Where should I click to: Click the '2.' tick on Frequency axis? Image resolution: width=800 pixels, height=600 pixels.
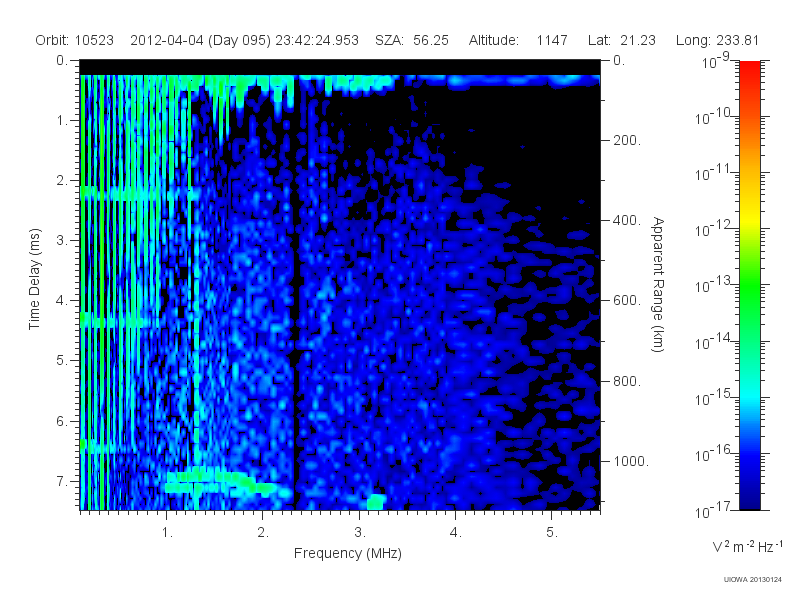point(263,533)
